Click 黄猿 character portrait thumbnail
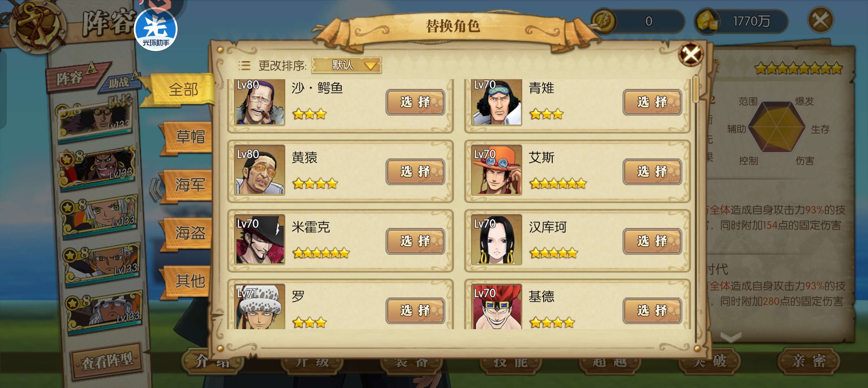 point(260,170)
